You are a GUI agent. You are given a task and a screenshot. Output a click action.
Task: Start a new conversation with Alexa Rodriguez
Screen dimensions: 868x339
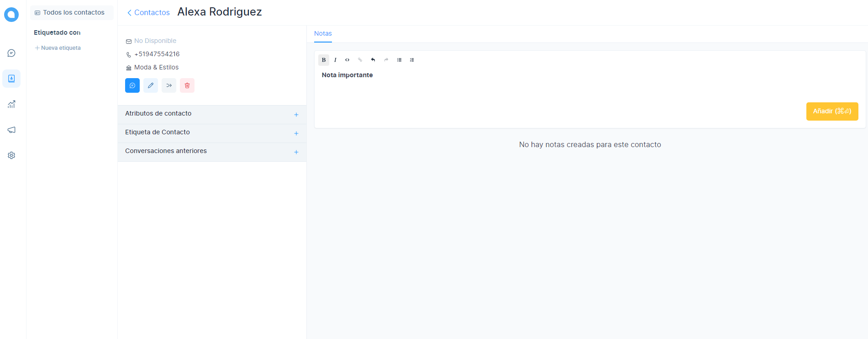[132, 85]
